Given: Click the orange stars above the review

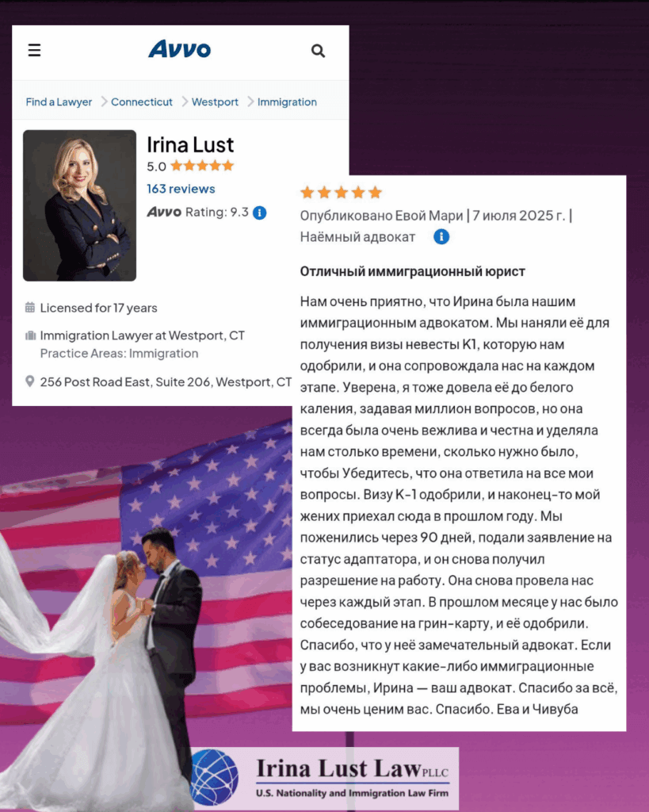Looking at the screenshot, I should 341,193.
